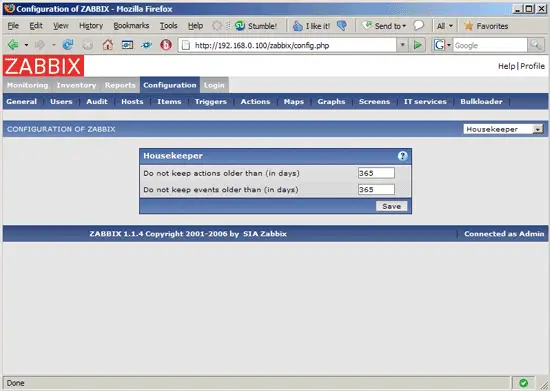Open the address bar URL history dropdown
Image resolution: width=550 pixels, height=391 pixels.
pyautogui.click(x=403, y=45)
